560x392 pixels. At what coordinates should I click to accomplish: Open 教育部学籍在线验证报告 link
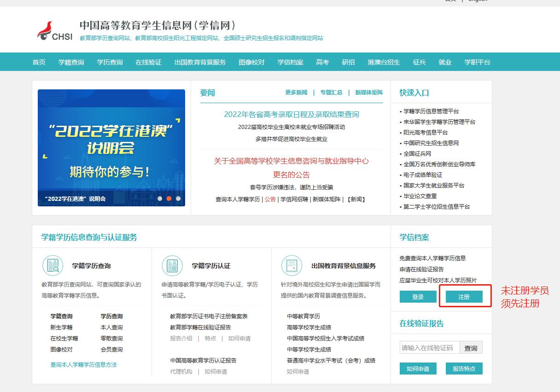pos(200,328)
